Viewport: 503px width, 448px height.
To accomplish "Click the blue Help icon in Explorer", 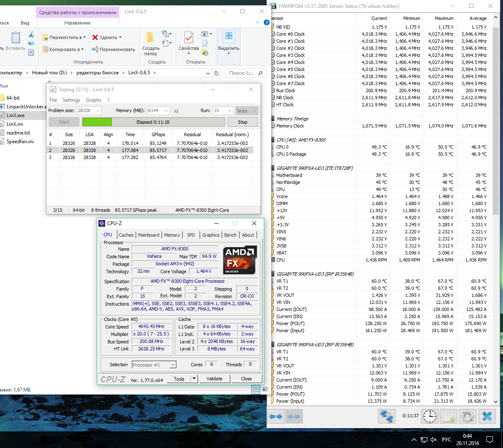I will click(267, 22).
